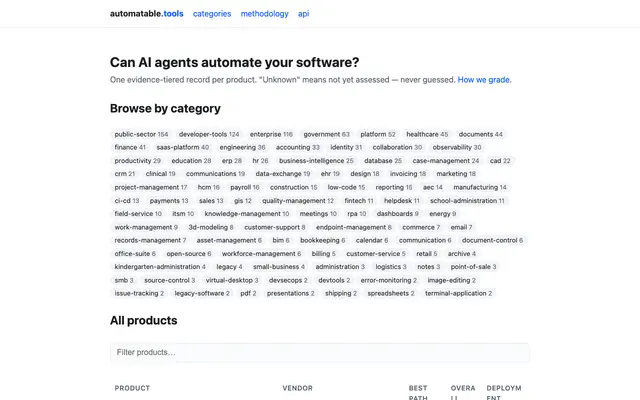Viewport: 640px width, 400px height.
Task: Select the endpoint-management category tag
Action: pos(353,227)
